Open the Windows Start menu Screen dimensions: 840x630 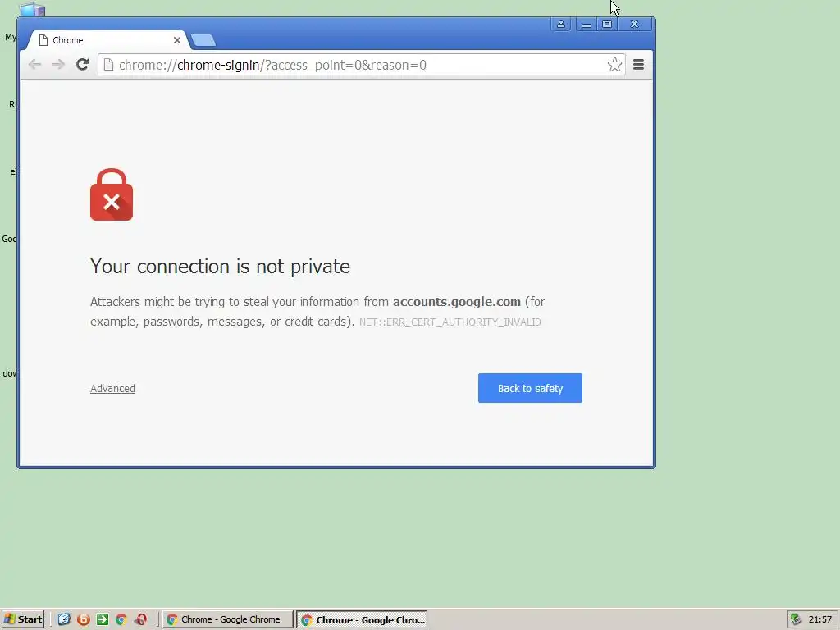(x=22, y=619)
